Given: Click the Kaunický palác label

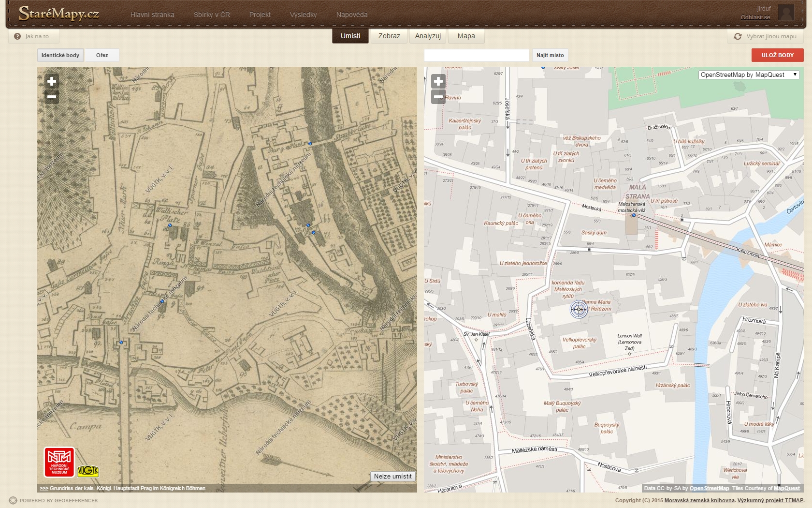Looking at the screenshot, I should pos(501,223).
